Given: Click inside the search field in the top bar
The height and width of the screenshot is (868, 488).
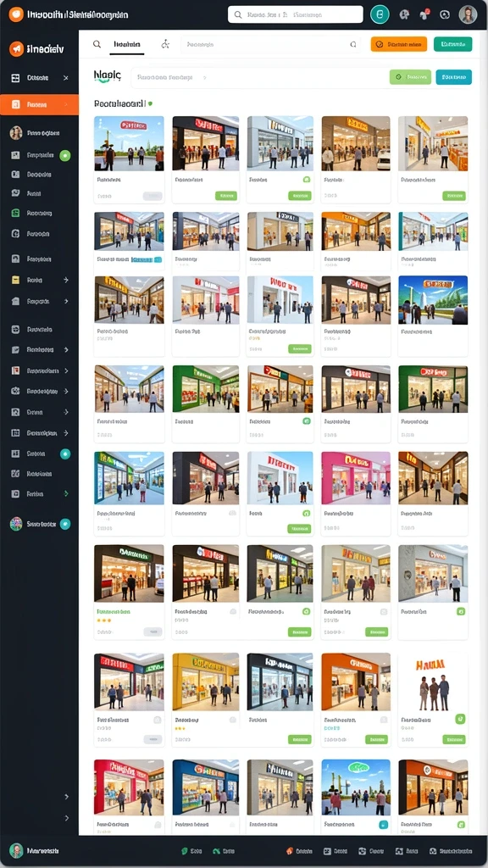Looking at the screenshot, I should 296,15.
